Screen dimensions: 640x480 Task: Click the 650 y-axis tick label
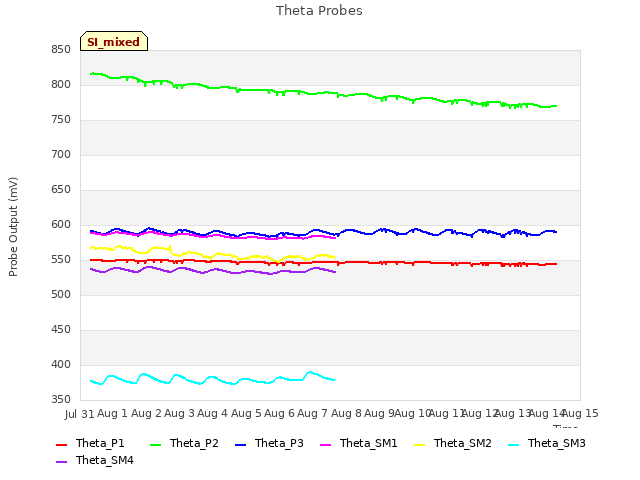(61, 190)
